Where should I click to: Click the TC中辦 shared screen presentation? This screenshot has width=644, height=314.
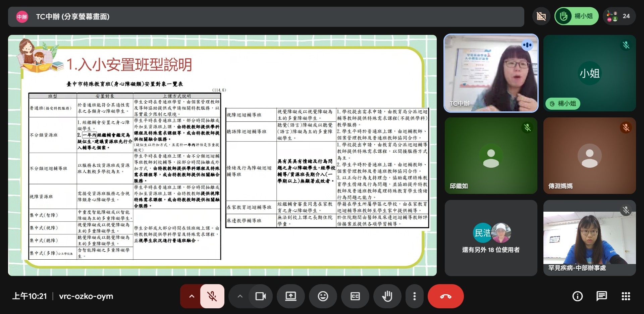(222, 155)
